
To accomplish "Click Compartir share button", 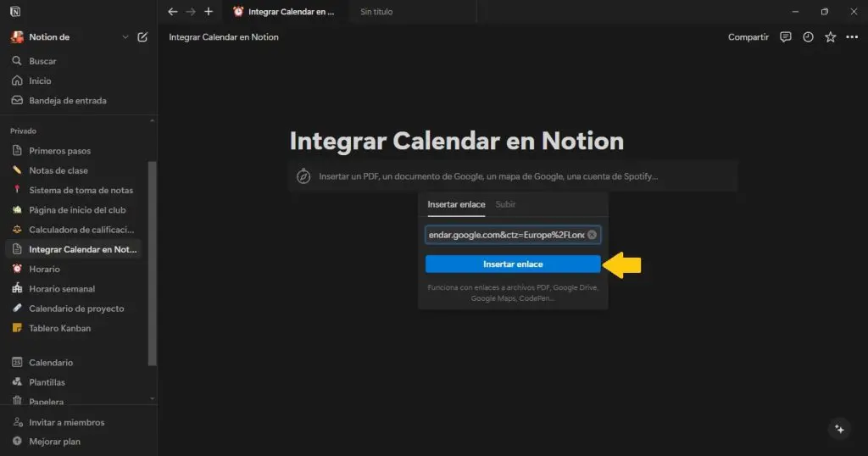I will pyautogui.click(x=748, y=37).
